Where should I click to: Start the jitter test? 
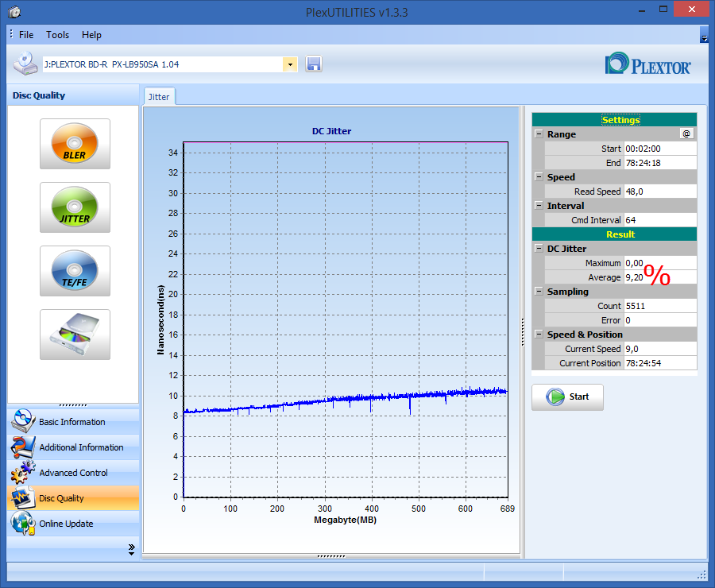point(567,397)
